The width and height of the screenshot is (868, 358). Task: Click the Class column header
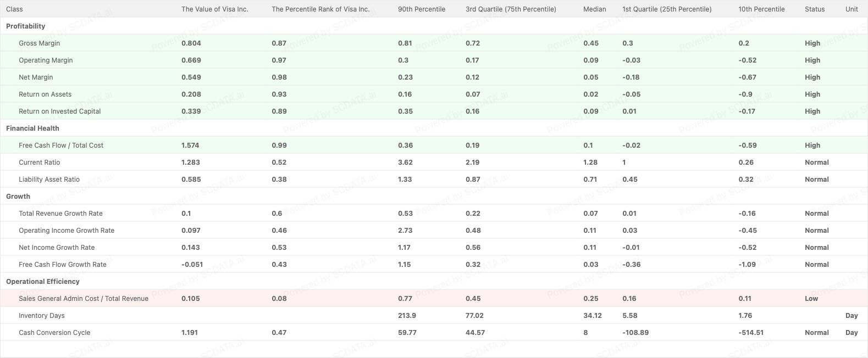tap(15, 9)
